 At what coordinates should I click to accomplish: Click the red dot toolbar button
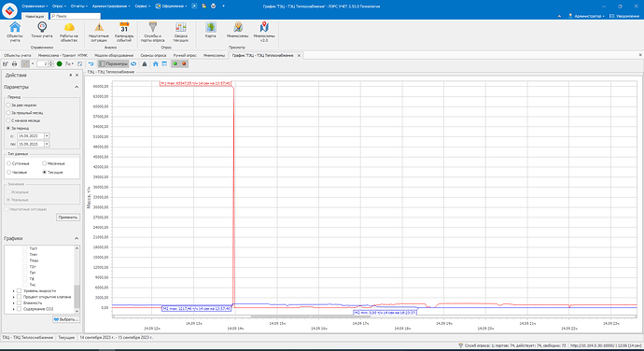tap(184, 63)
